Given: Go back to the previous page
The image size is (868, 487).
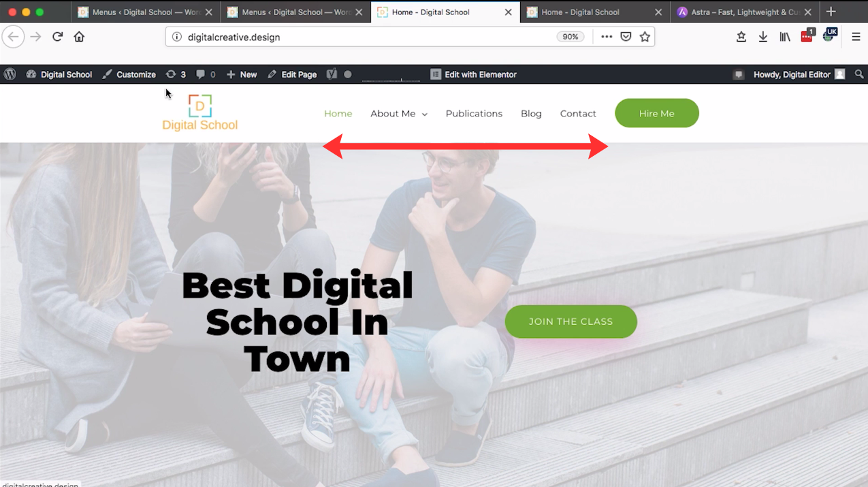Looking at the screenshot, I should 14,37.
